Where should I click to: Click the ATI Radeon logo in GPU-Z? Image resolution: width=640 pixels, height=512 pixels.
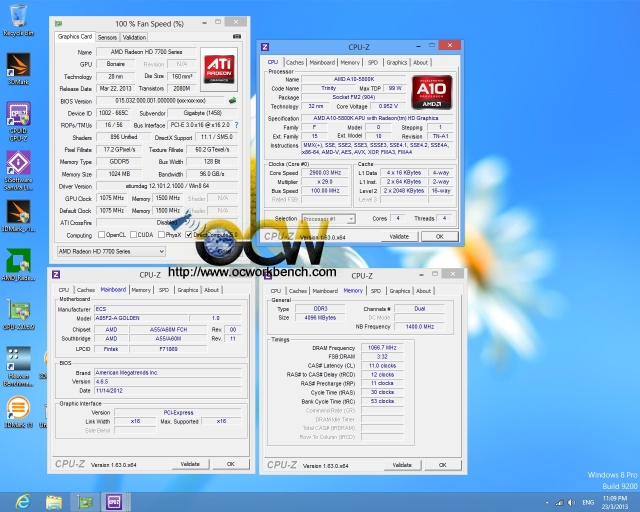click(219, 69)
